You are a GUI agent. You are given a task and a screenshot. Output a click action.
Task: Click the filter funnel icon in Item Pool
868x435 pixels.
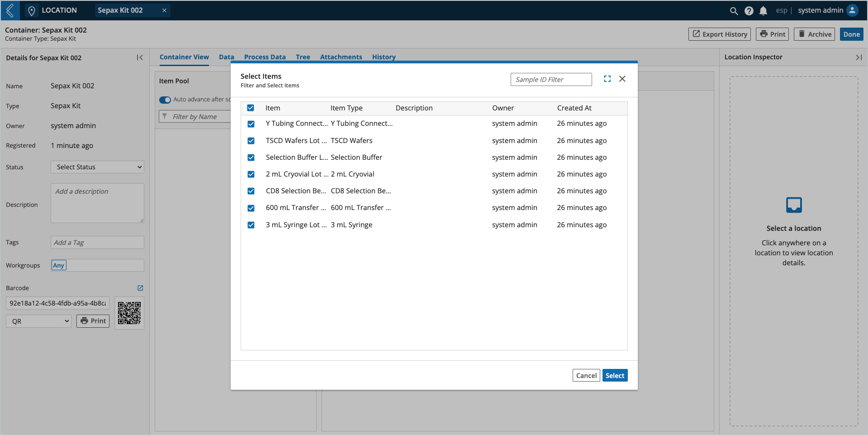point(165,116)
